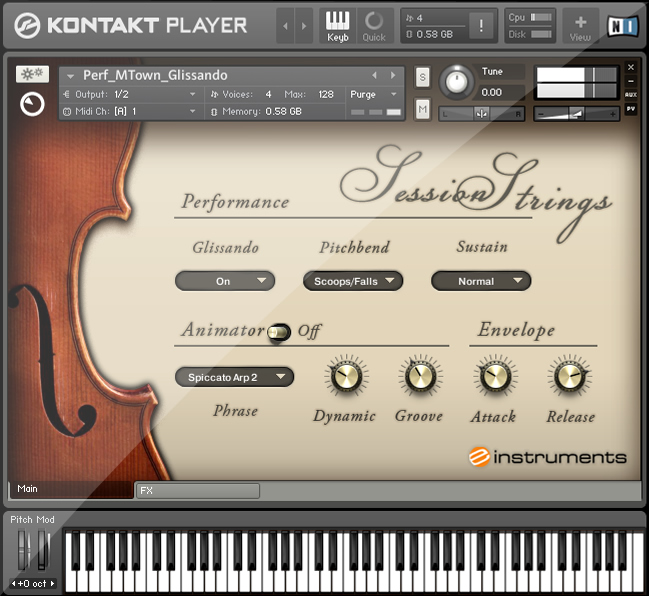Open the Glissando On dropdown
This screenshot has height=596, width=649.
[225, 281]
